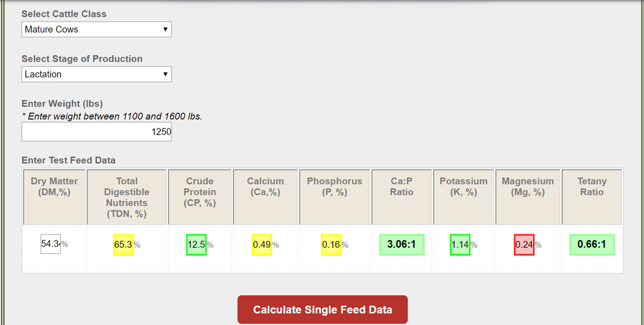The image size is (644, 325).
Task: Click the Total Digestible Nutrients header
Action: click(127, 197)
